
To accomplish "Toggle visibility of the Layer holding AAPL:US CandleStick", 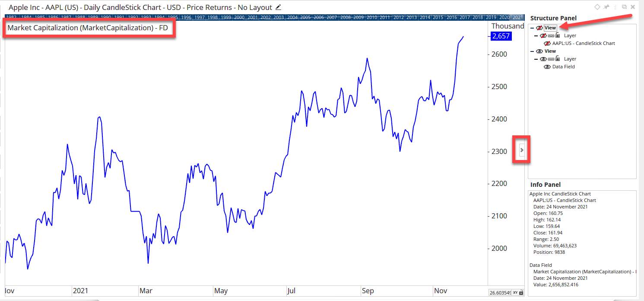I will tap(543, 35).
